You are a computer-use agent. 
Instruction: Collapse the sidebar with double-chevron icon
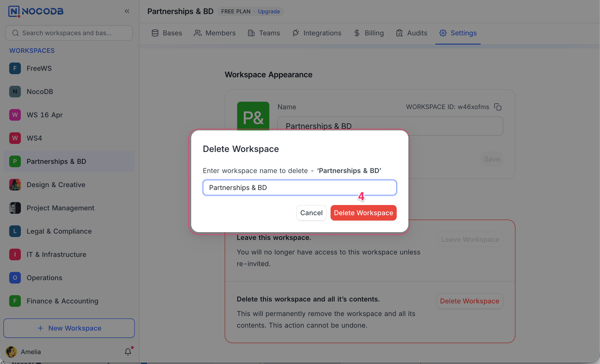click(x=127, y=11)
